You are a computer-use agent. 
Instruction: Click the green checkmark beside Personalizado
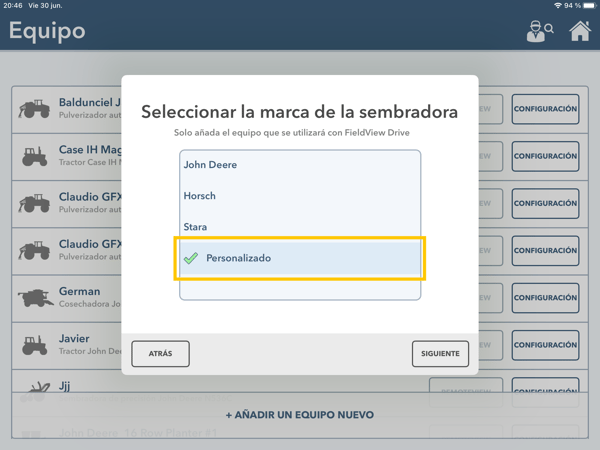point(191,258)
